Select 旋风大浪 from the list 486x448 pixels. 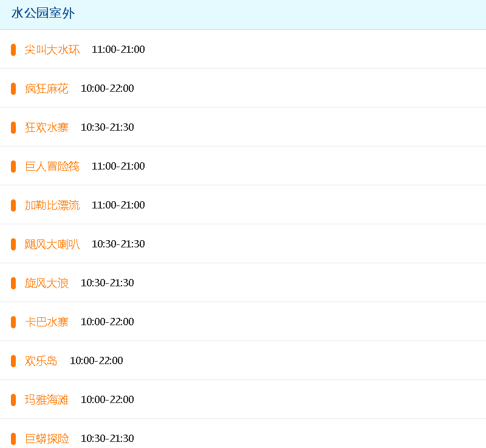pos(47,283)
